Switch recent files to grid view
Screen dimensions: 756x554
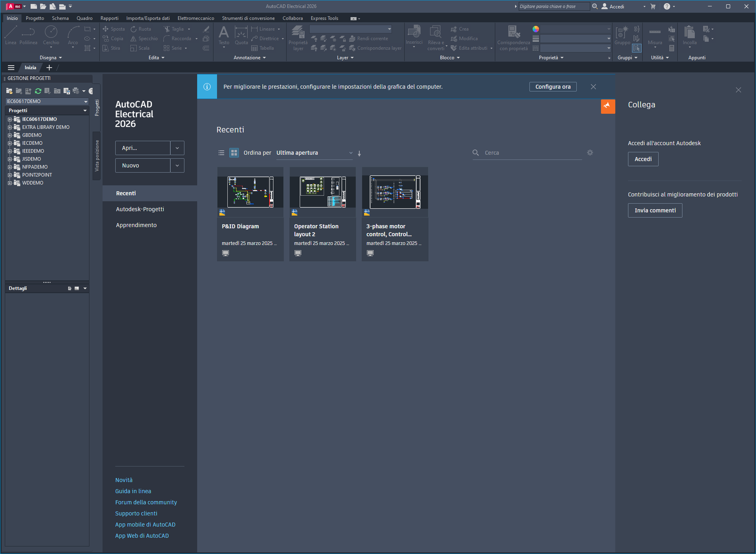(x=234, y=153)
